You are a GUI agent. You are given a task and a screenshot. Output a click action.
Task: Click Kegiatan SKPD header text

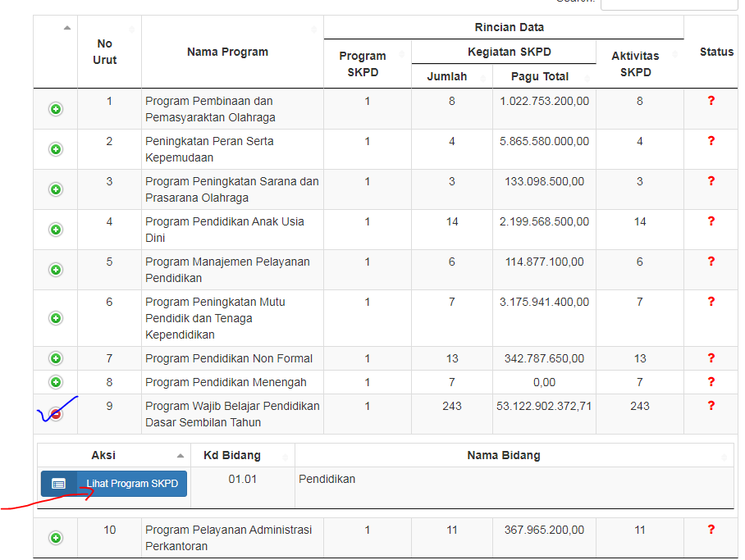point(509,52)
